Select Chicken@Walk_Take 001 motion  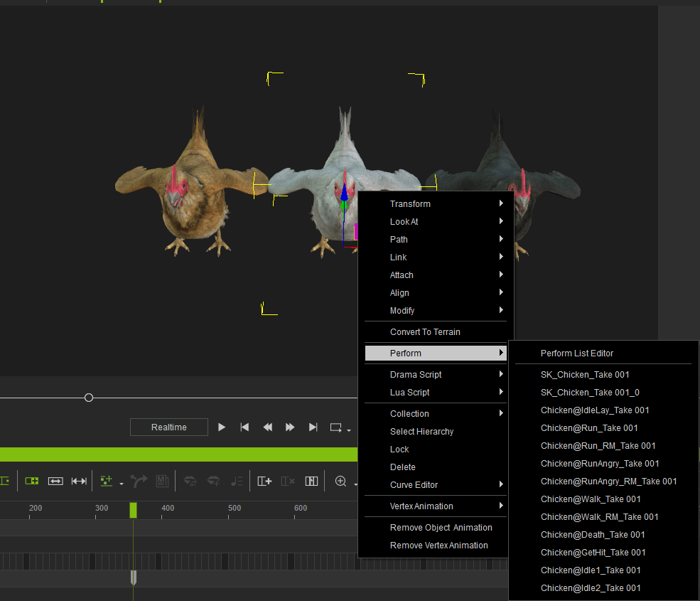(x=590, y=499)
